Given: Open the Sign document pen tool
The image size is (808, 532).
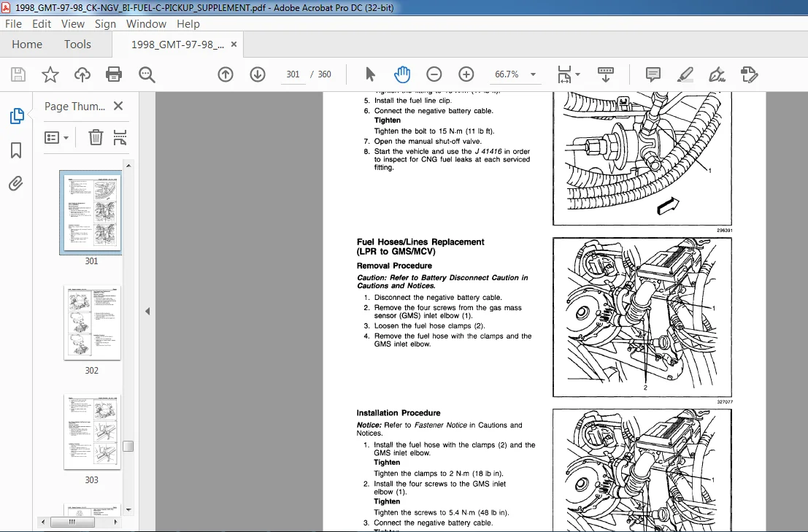Looking at the screenshot, I should tap(717, 74).
